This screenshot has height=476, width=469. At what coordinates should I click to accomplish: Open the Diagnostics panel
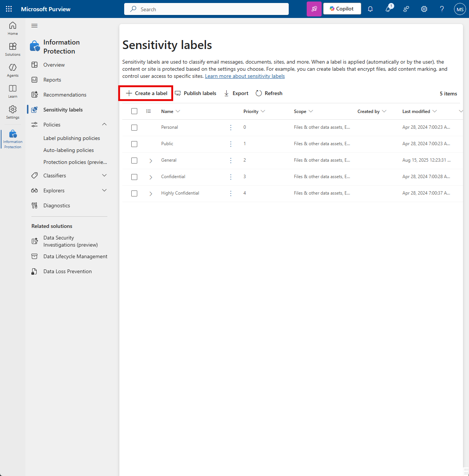point(56,205)
